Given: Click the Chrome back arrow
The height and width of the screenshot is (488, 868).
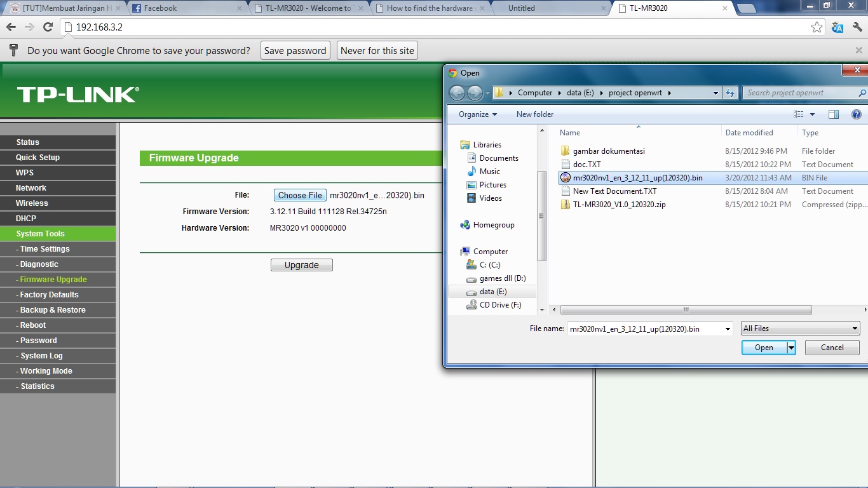Looking at the screenshot, I should pos(11,27).
